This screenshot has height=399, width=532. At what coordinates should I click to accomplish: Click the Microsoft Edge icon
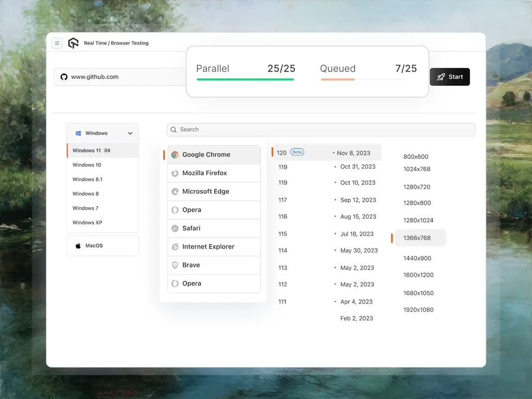(175, 191)
